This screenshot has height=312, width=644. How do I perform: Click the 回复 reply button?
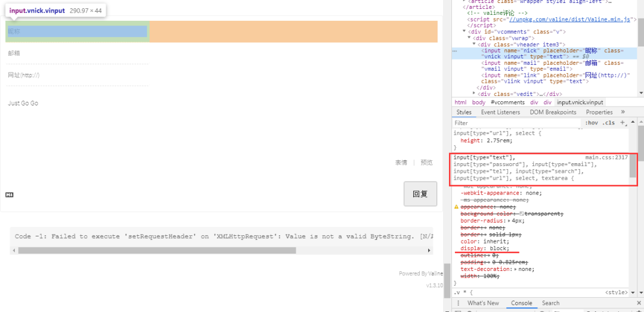click(420, 194)
